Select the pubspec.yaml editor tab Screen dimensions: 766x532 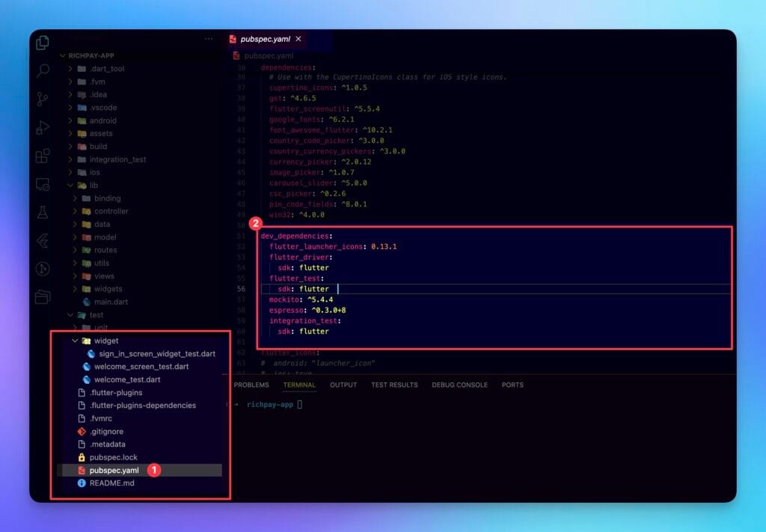(x=266, y=39)
